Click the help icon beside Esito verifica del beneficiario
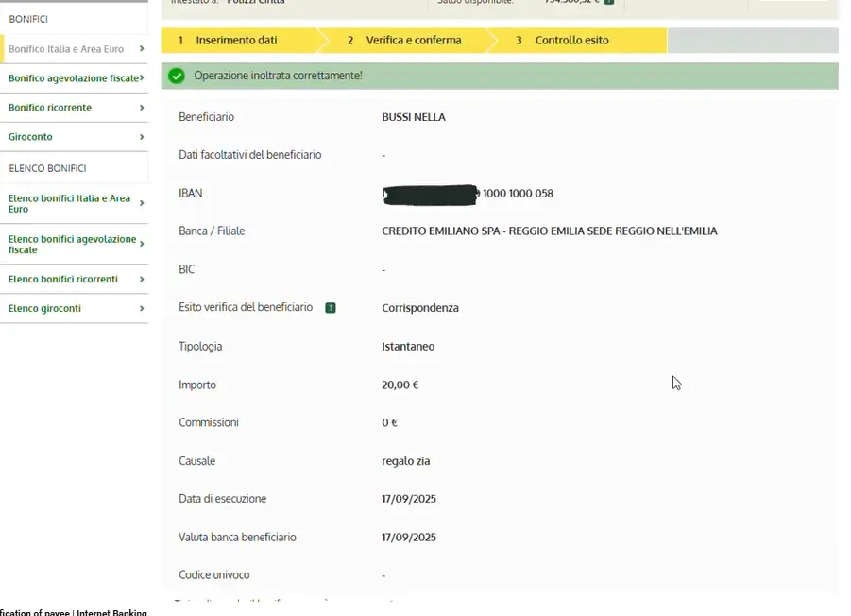Viewport: 851px width, 616px height. (x=330, y=307)
